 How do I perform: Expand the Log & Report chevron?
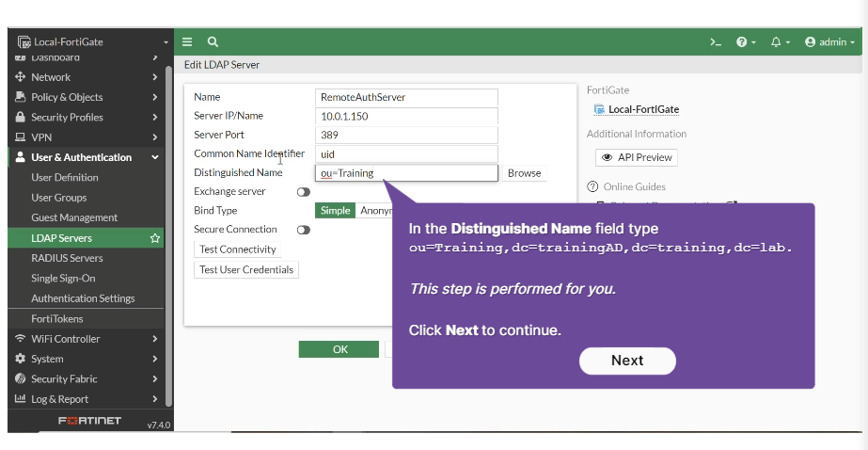tap(155, 398)
